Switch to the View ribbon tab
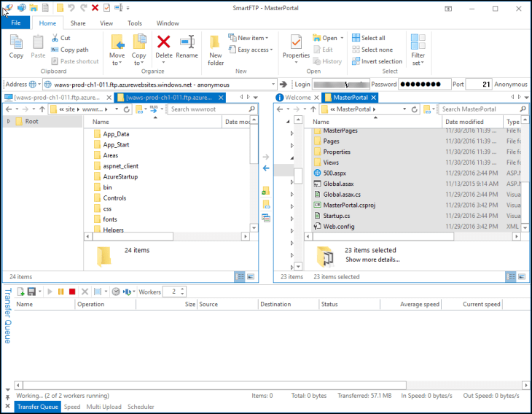532x414 pixels. point(106,23)
